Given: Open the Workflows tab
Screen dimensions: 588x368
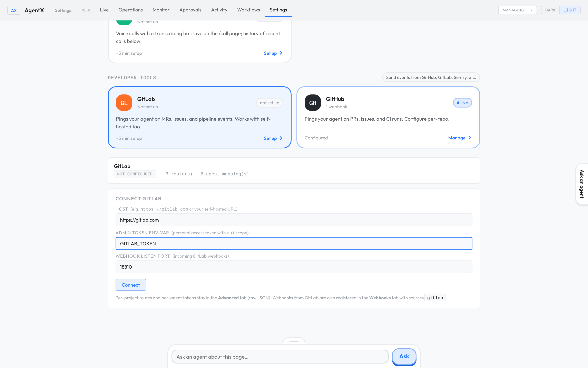Looking at the screenshot, I should point(248,10).
